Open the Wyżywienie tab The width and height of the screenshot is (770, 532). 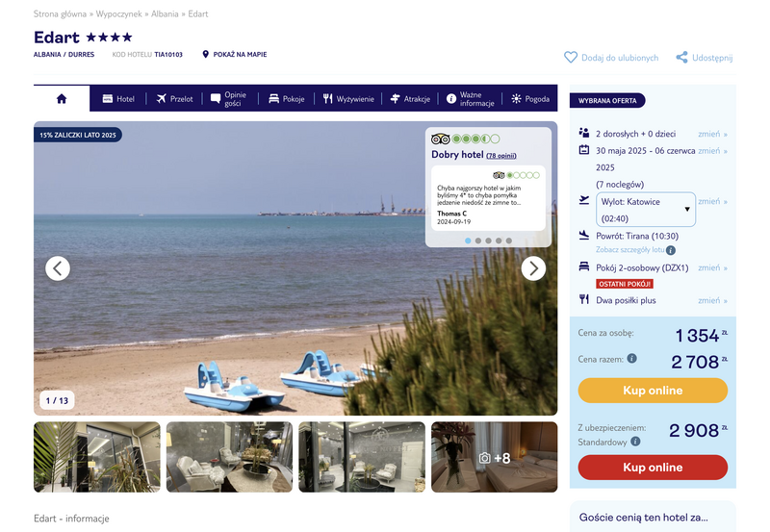tap(348, 99)
